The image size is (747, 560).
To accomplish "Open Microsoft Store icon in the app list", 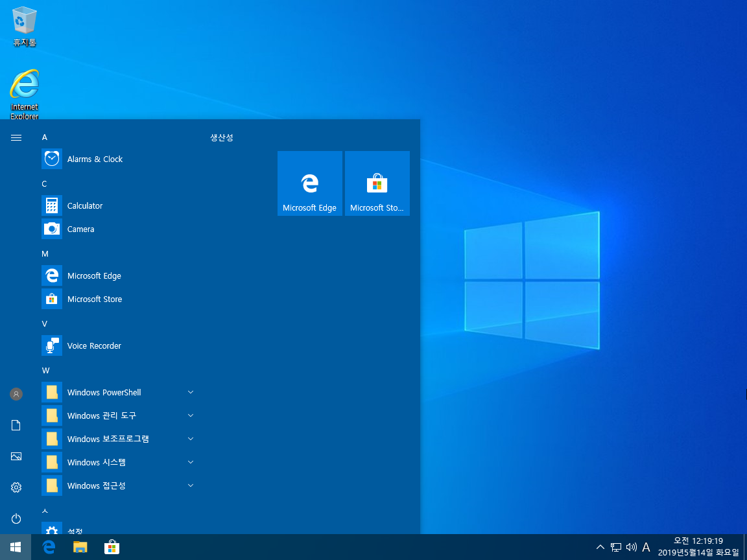I will pyautogui.click(x=51, y=299).
